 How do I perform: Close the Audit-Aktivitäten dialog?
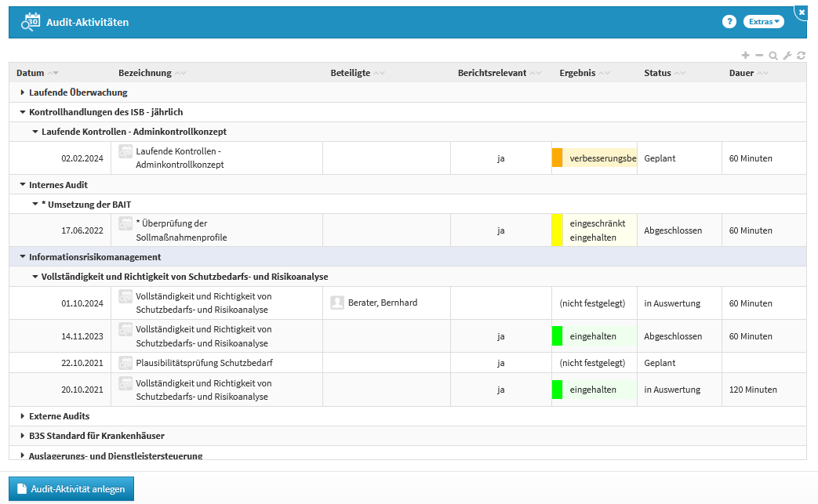802,12
